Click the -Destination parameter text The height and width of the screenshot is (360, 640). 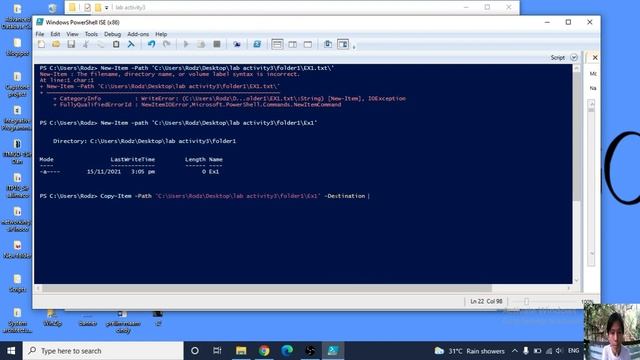tap(344, 196)
